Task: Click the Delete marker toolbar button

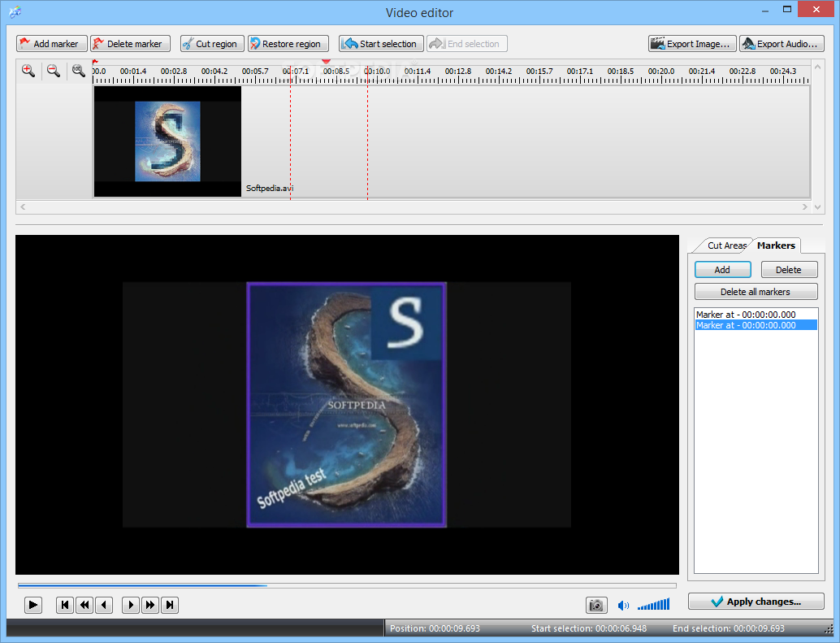Action: 130,43
